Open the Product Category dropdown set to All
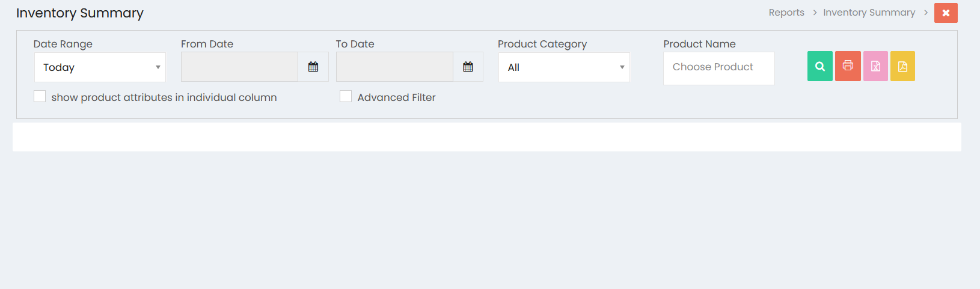This screenshot has width=980, height=289. (x=564, y=67)
